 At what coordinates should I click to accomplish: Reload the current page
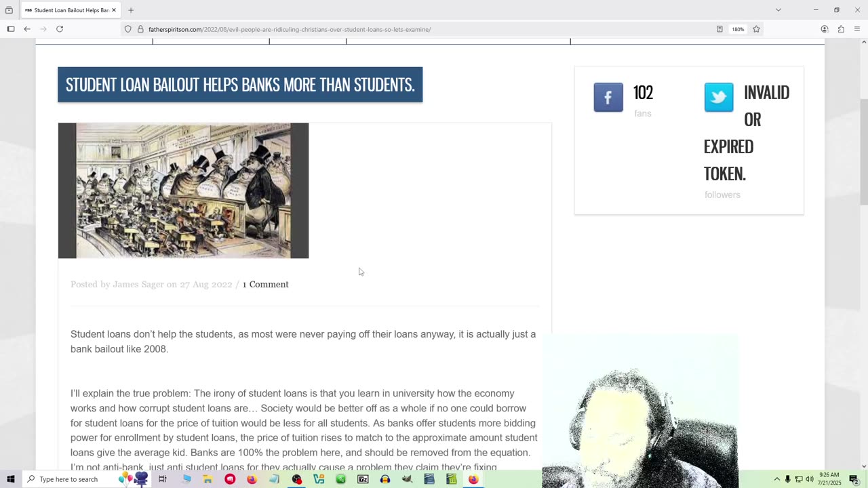[60, 29]
